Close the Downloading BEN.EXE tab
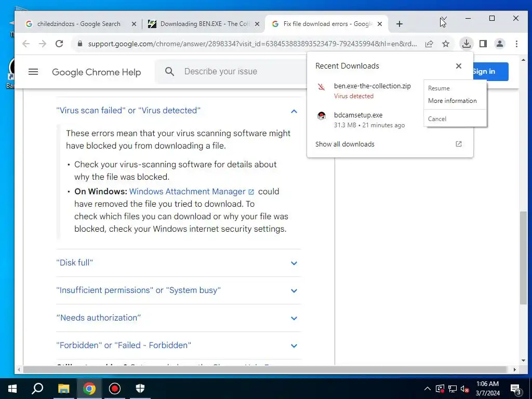The width and height of the screenshot is (532, 399). (257, 24)
